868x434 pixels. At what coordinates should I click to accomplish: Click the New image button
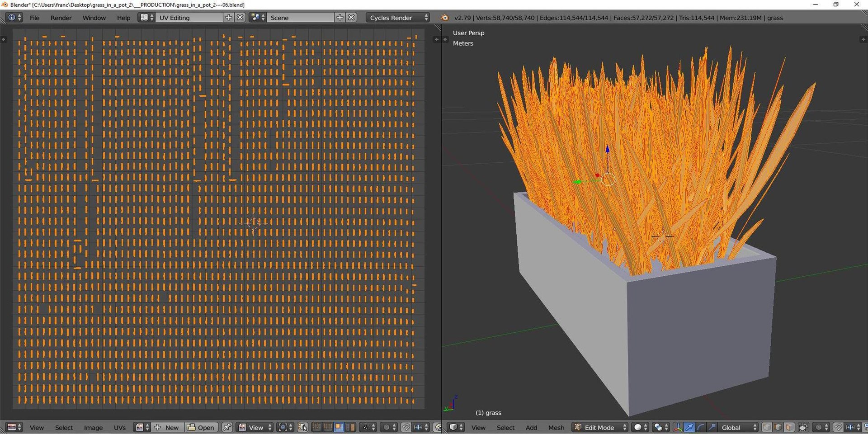click(x=167, y=427)
